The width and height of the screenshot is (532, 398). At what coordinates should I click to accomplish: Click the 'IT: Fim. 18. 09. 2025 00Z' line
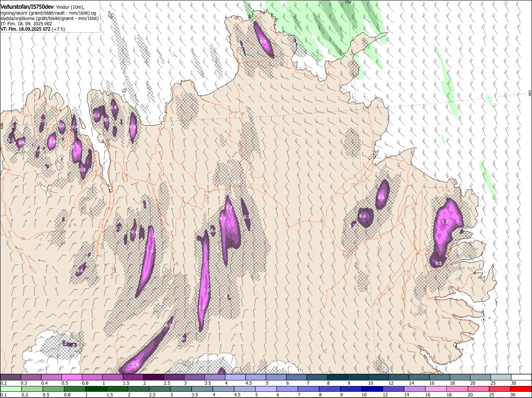[x=26, y=24]
